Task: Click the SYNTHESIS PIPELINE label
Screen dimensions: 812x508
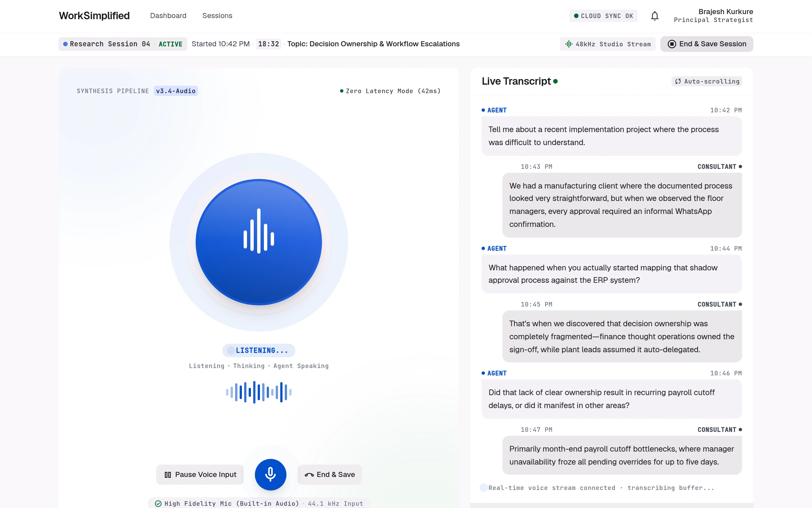Action: [113, 91]
